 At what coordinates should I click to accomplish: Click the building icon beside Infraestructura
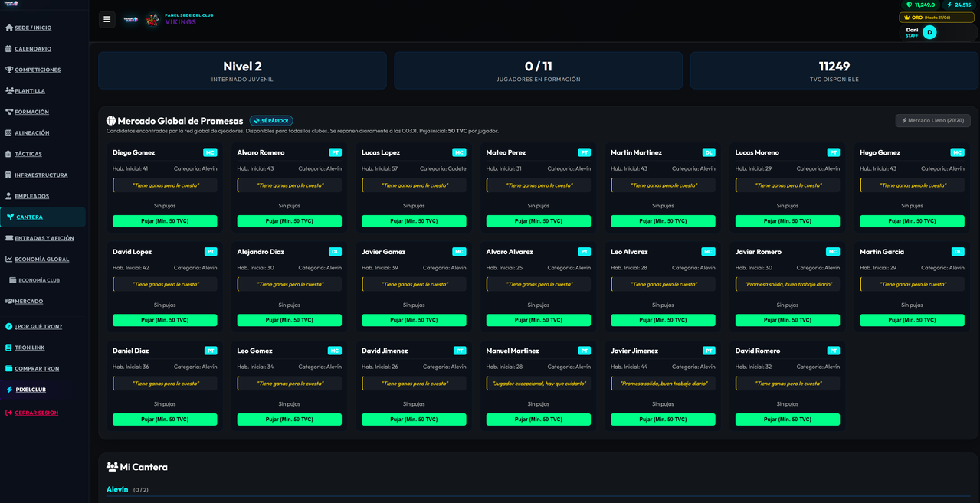click(9, 175)
